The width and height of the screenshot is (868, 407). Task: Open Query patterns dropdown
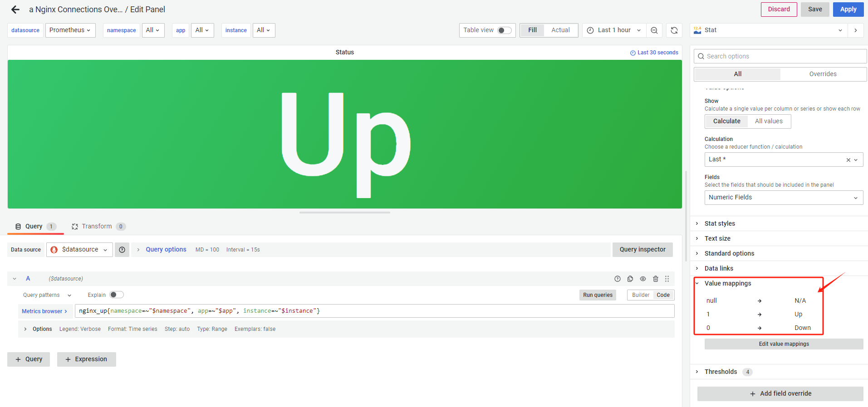[47, 295]
